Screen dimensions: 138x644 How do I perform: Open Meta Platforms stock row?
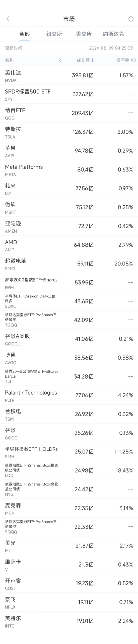pos(69,169)
